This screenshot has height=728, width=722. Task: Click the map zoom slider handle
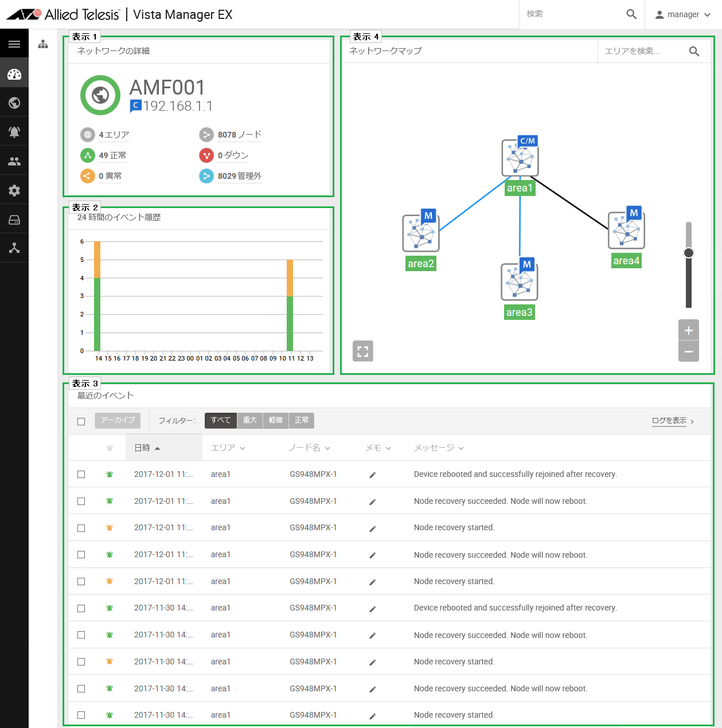pos(689,253)
